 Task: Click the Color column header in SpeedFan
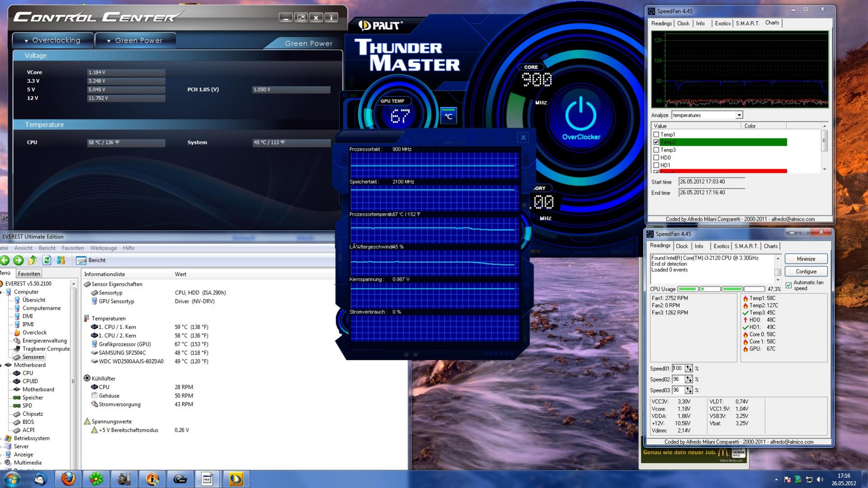tap(764, 126)
